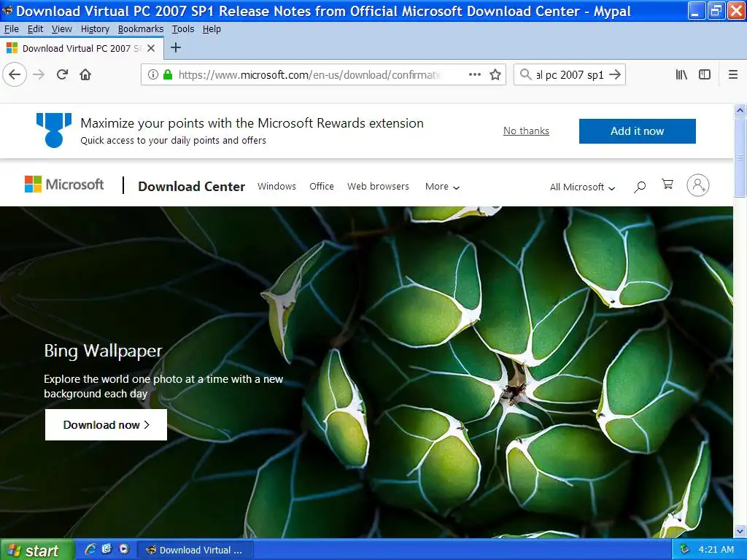
Task: Click the No thanks link
Action: pos(526,131)
